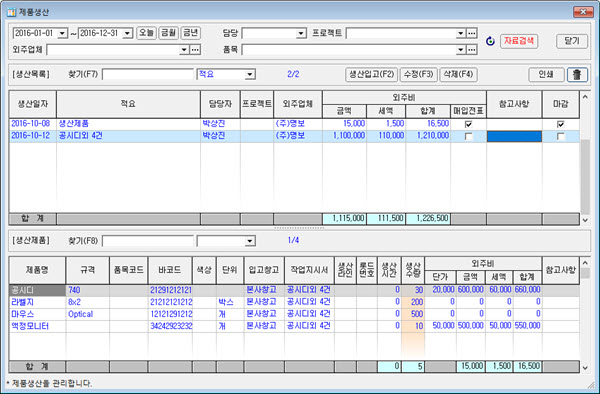
Task: Open the 적요 search-field dropdown
Action: (250, 74)
